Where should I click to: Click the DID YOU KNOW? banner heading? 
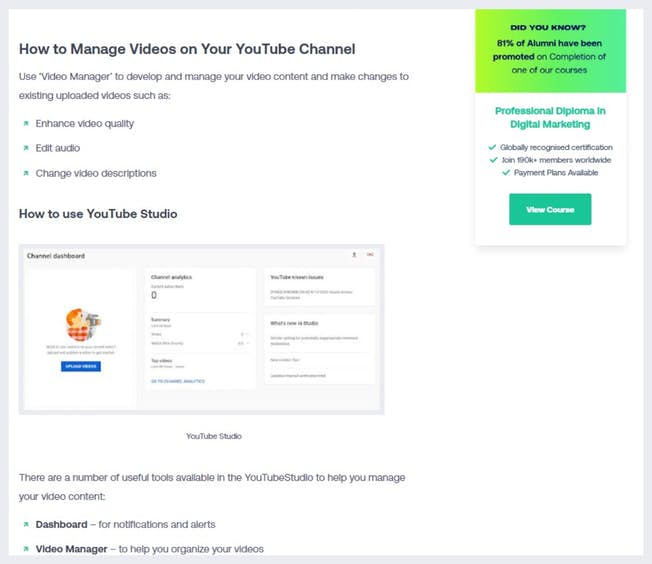(x=548, y=27)
